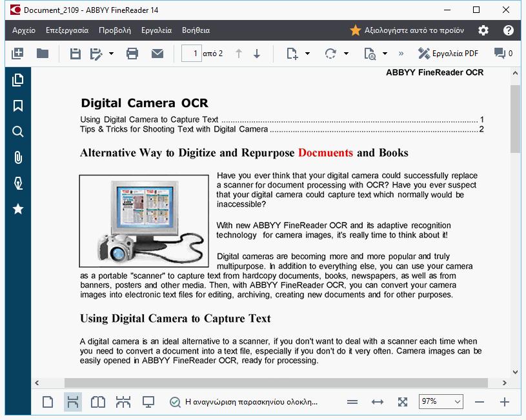Go to next page with down arrow

tap(257, 54)
